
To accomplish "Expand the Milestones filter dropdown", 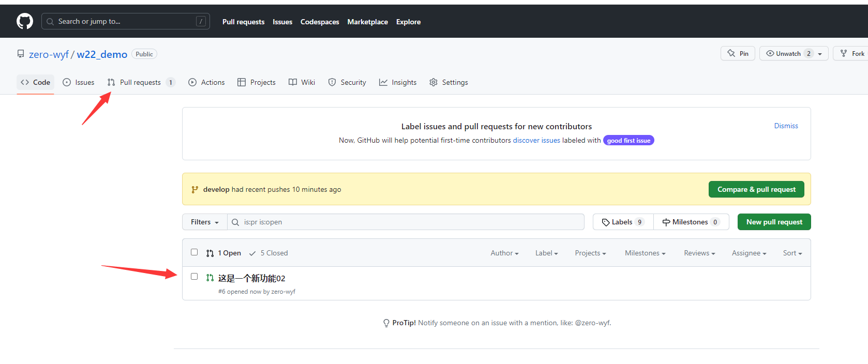I will (x=645, y=253).
